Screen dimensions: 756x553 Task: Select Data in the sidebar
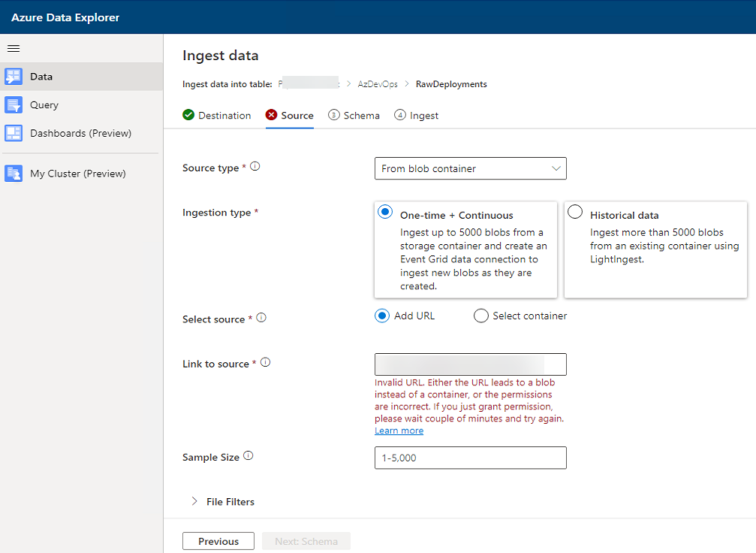(x=82, y=76)
